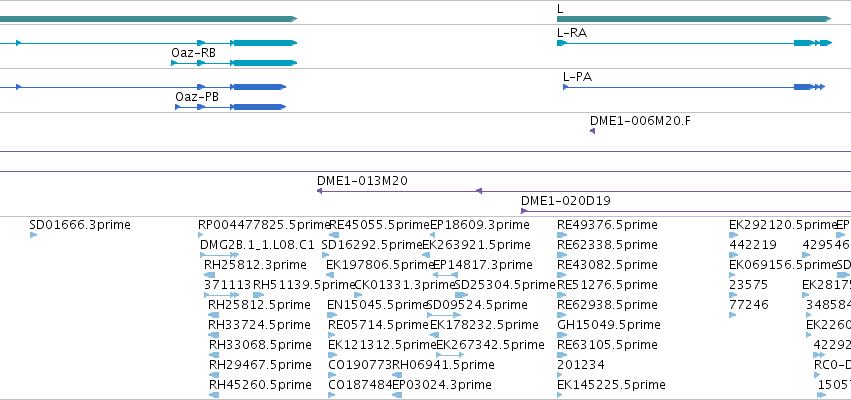
Task: Select RH51139.5prime EST label
Action: [304, 285]
